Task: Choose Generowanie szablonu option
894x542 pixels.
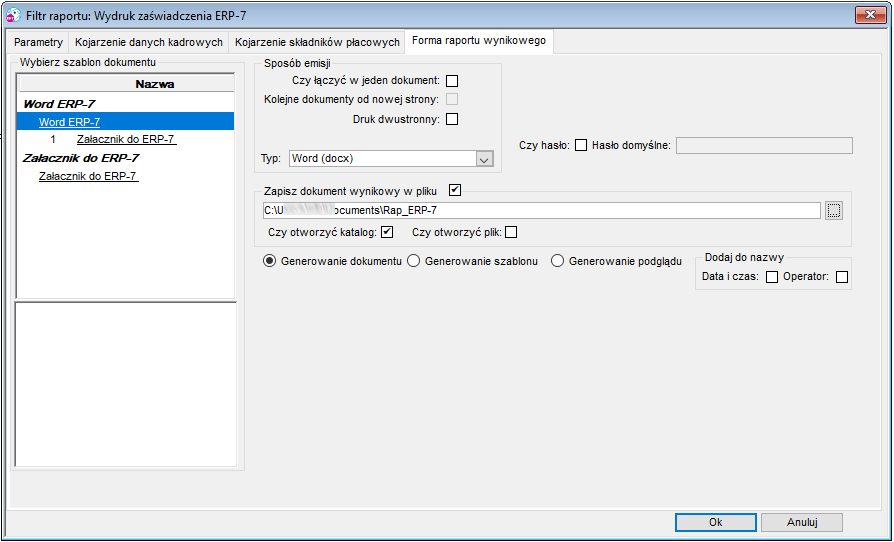Action: click(x=413, y=261)
